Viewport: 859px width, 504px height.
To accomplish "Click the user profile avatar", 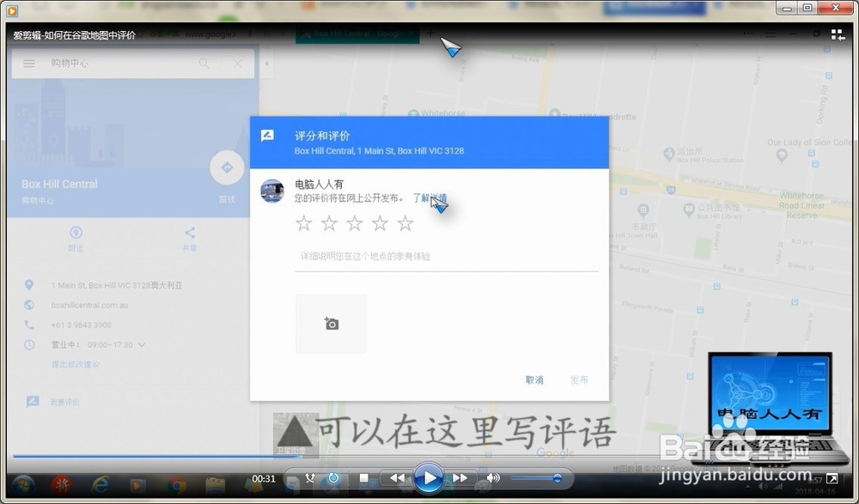I will (272, 191).
